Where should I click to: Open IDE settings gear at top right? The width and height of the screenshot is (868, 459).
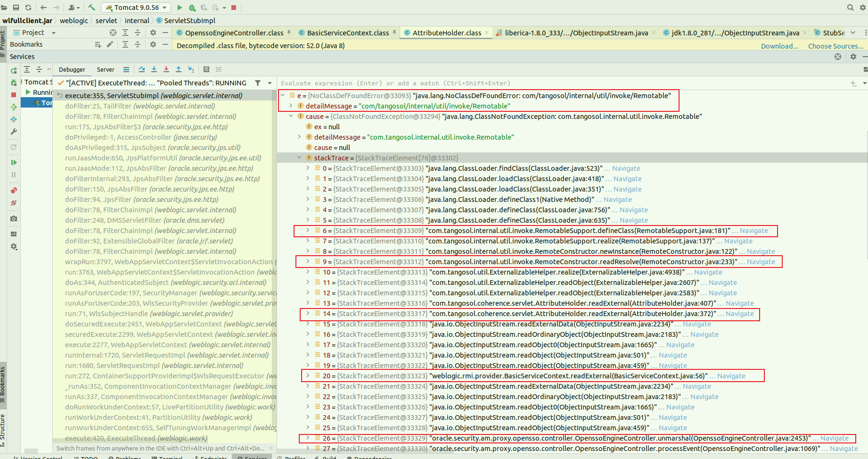point(862,8)
